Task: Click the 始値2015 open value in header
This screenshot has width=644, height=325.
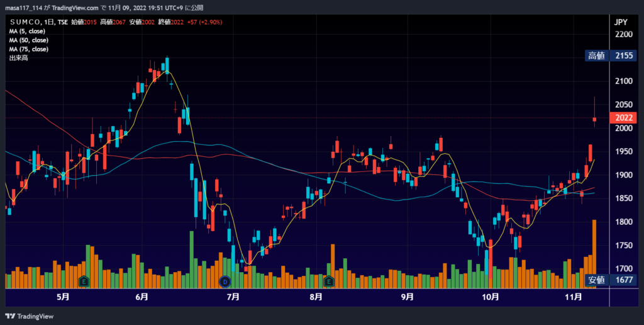Action: (x=84, y=22)
